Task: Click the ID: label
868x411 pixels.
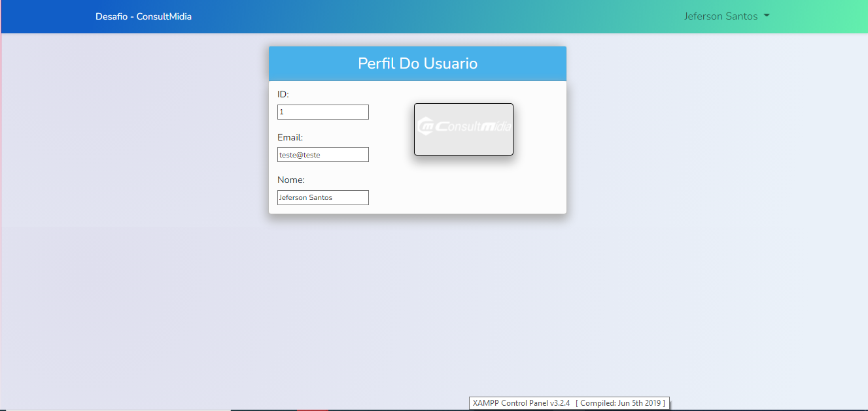Action: (x=283, y=95)
